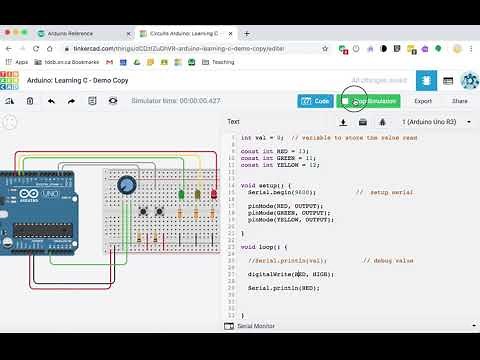Viewport: 480px width, 360px height.
Task: Close the Arduino Reference tab
Action: 129,34
